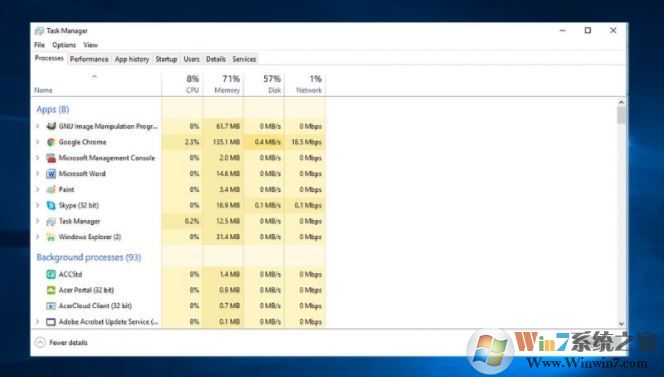Click Windows Explorer memory value 31.4 MB
Image resolution: width=664 pixels, height=377 pixels.
click(228, 237)
